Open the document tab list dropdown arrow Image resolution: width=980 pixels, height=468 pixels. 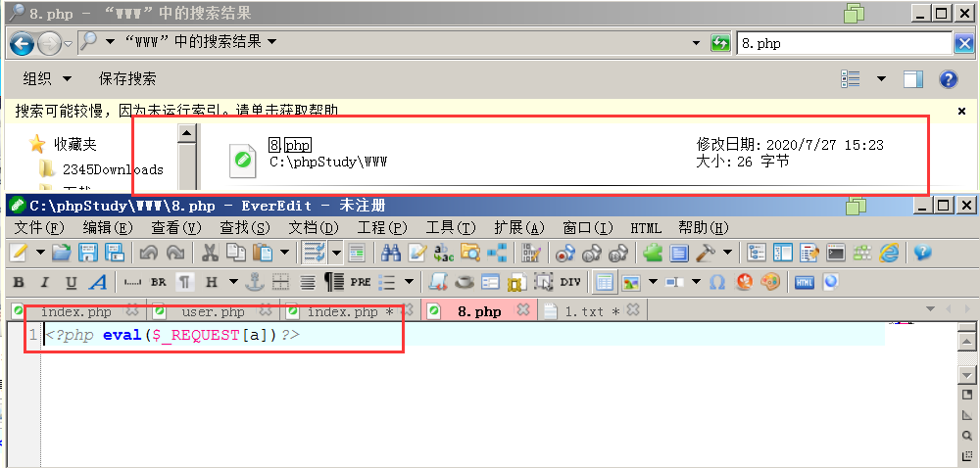pos(930,309)
